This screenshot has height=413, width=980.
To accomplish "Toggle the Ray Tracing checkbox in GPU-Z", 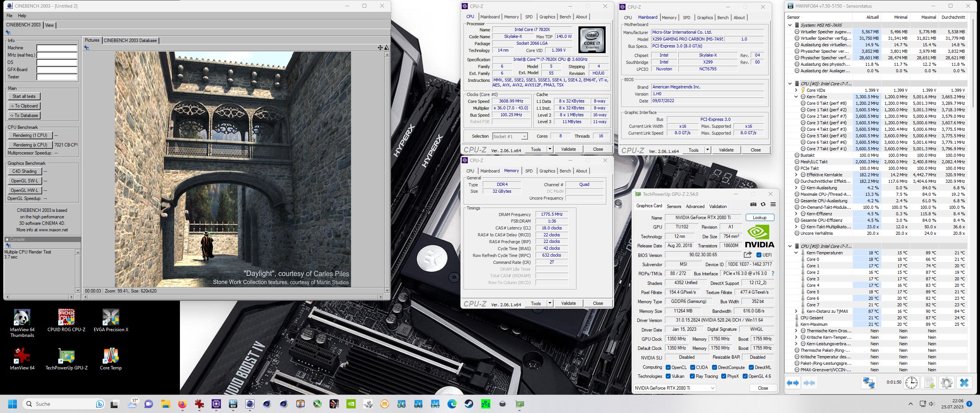I will click(692, 376).
